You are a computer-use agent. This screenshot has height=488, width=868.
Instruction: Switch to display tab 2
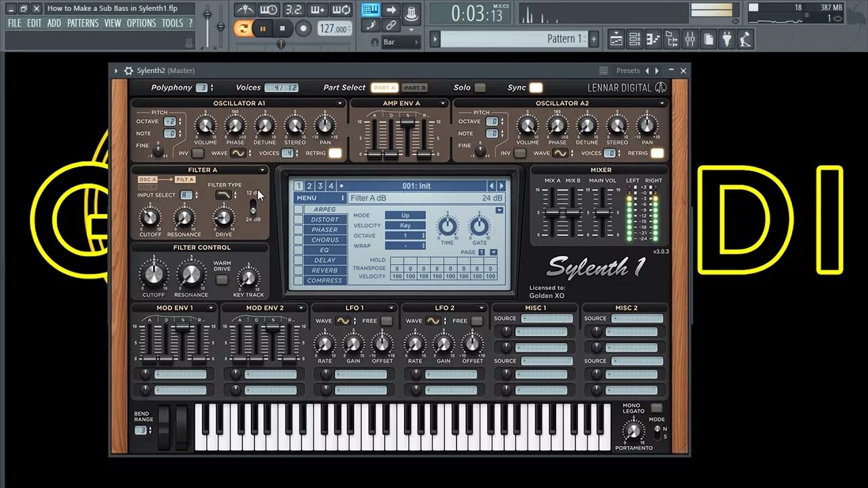(309, 186)
